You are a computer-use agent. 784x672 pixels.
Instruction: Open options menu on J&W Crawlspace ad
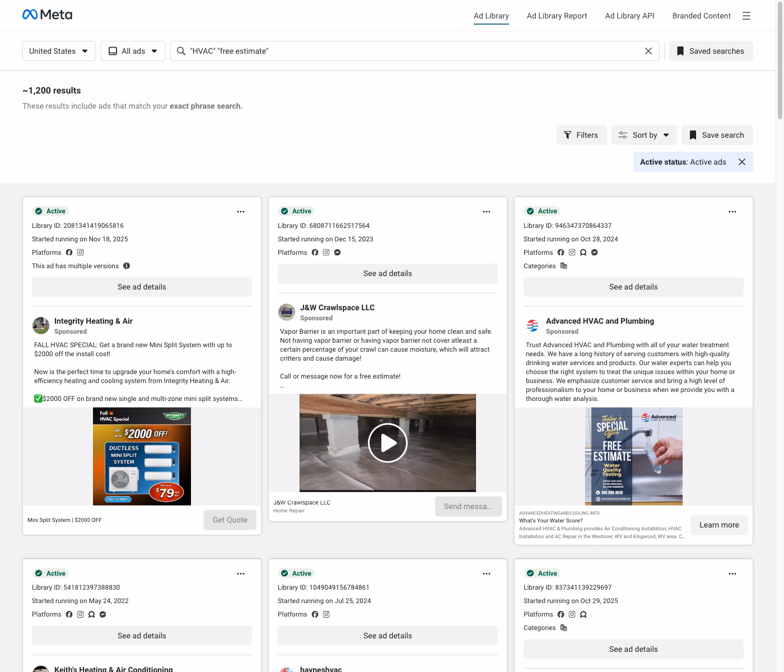tap(486, 212)
